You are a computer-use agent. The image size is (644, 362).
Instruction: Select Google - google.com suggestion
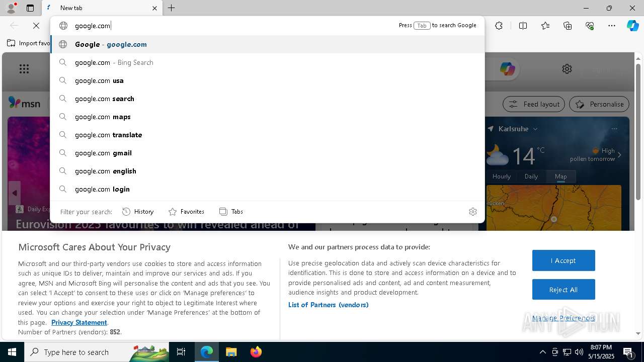[267, 44]
